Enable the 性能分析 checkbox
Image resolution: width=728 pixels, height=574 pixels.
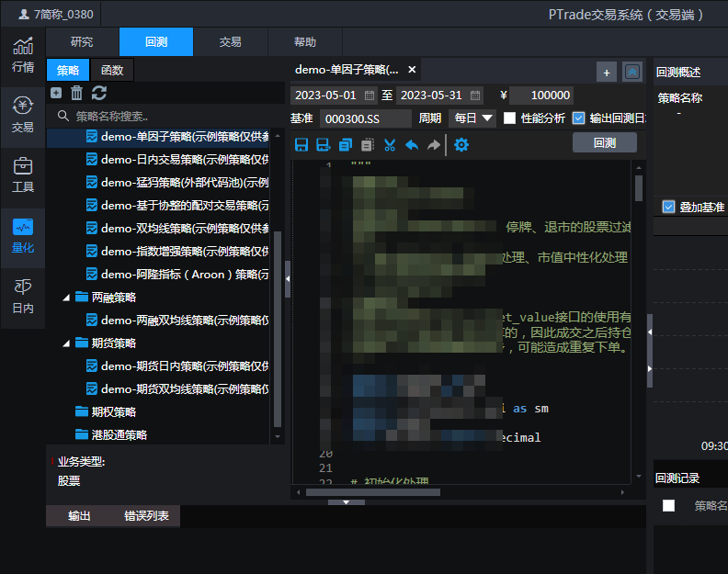(x=510, y=118)
